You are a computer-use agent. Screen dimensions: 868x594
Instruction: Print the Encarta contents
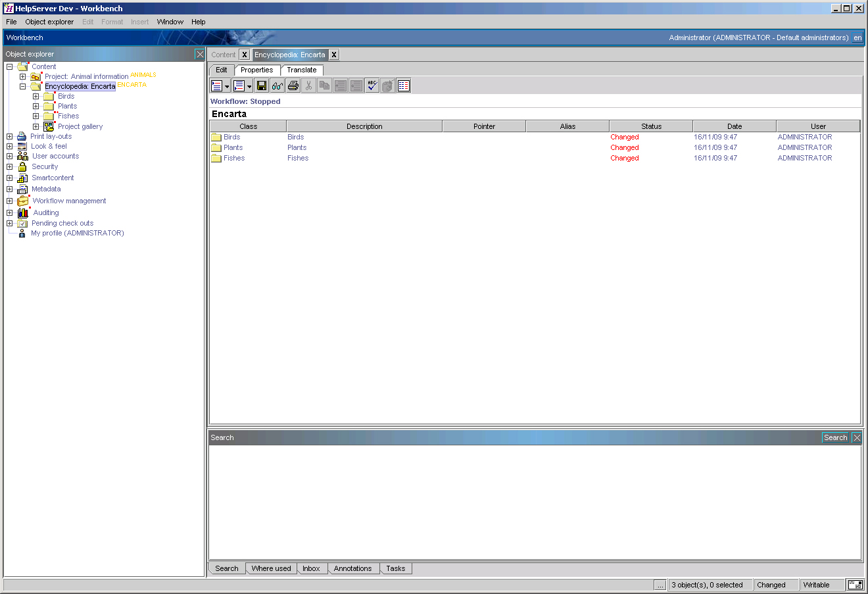click(293, 85)
